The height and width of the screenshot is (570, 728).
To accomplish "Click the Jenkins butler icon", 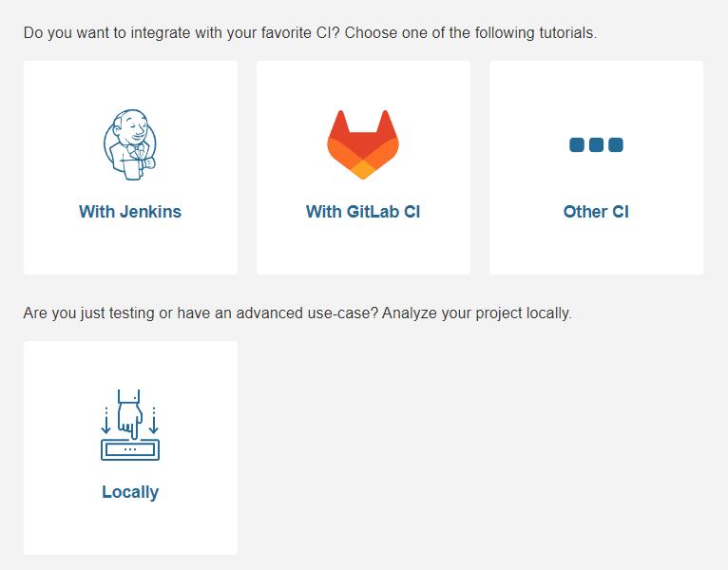I will (130, 144).
